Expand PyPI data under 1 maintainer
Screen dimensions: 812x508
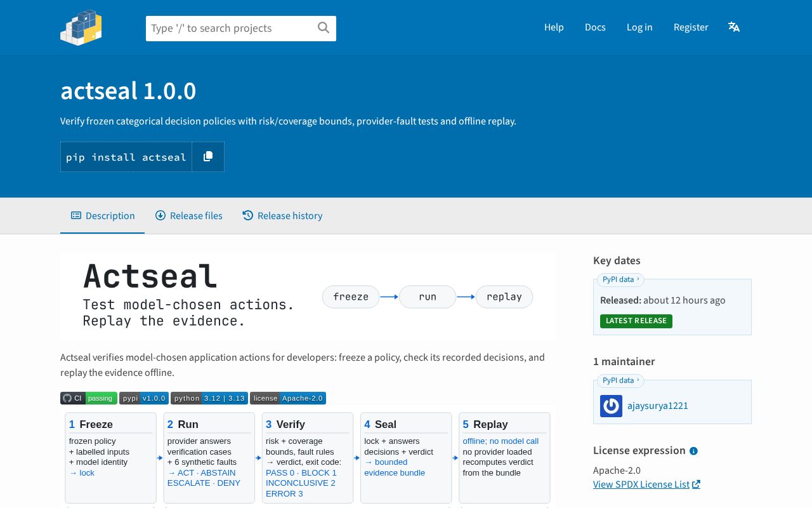pos(620,380)
